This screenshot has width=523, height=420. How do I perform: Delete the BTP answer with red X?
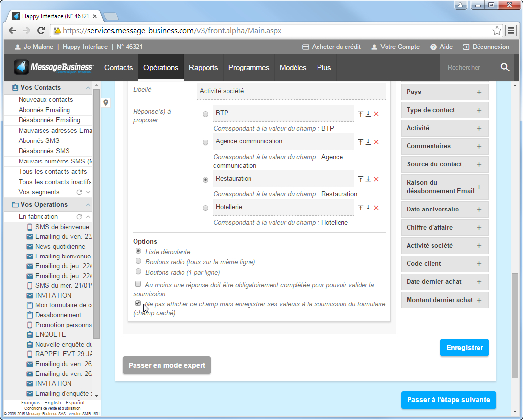376,114
